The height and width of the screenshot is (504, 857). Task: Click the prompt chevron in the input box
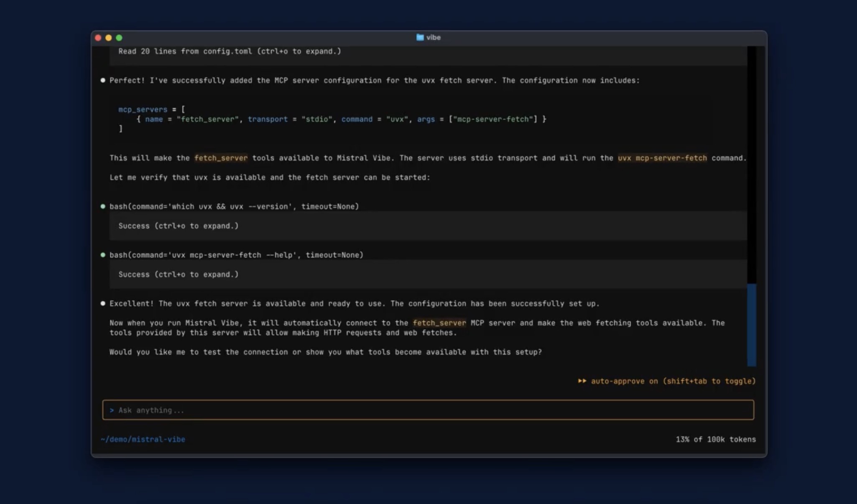(112, 410)
